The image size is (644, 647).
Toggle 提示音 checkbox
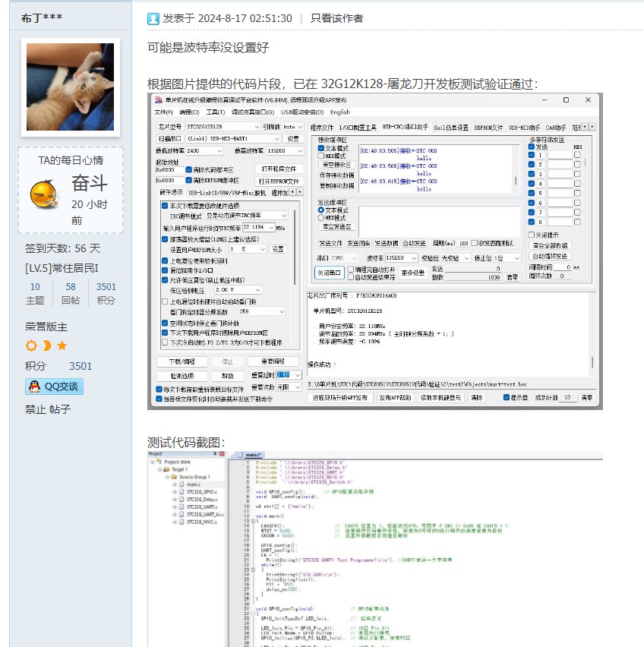(x=507, y=397)
